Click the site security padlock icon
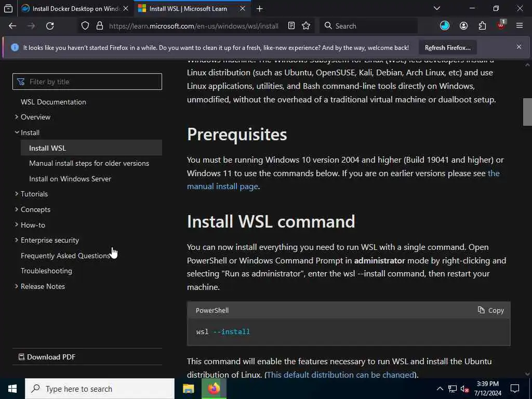Viewport: 532px width, 399px height. pyautogui.click(x=100, y=26)
